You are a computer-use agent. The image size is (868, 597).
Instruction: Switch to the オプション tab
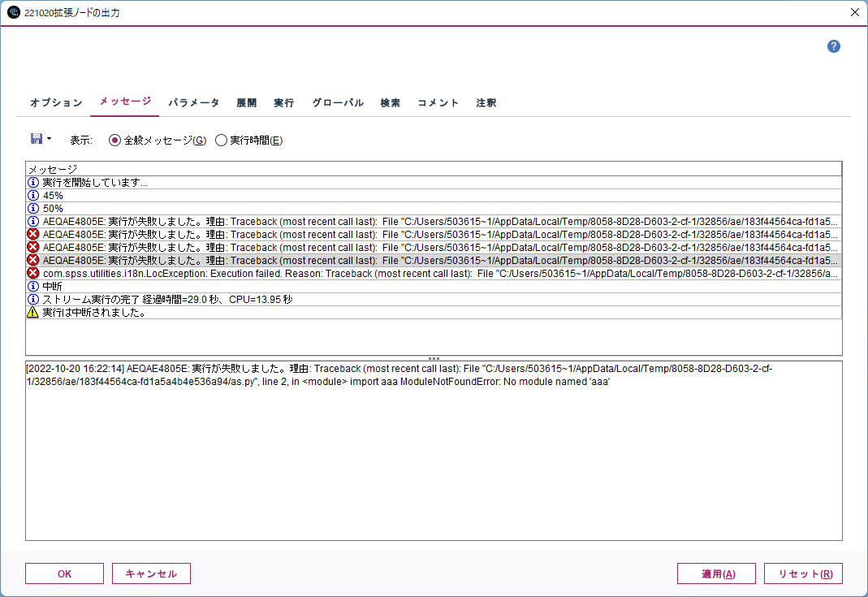pyautogui.click(x=56, y=103)
